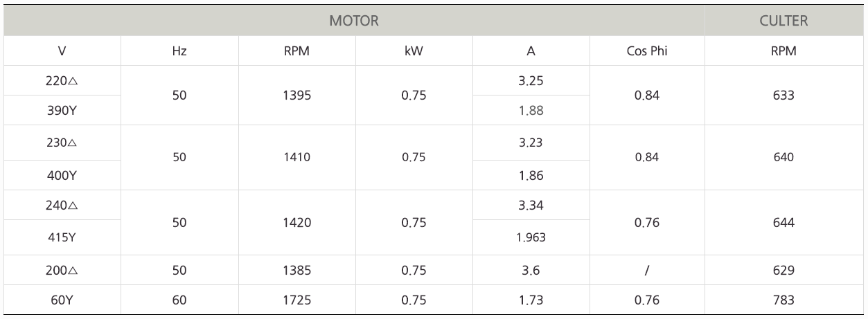Click the 390Y voltage cell

point(62,111)
